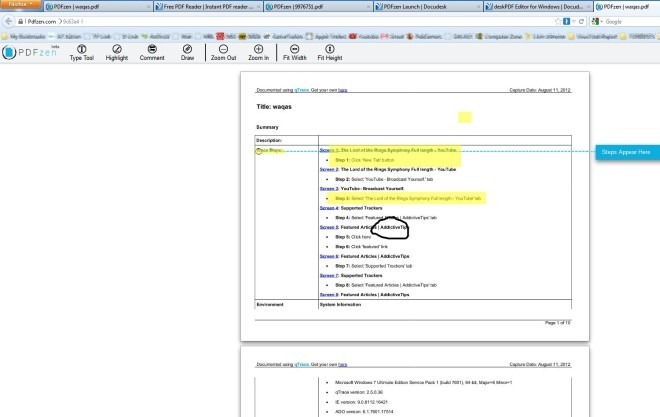This screenshot has height=417, width=660.
Task: Click the comment anchor circle by Trace Steps
Action: click(258, 151)
